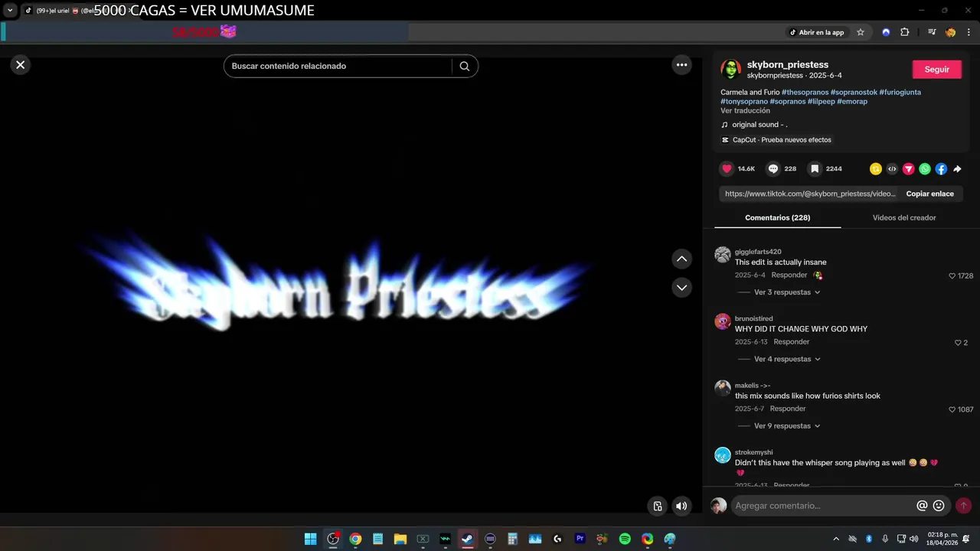Screen dimensions: 980x551
Task: Open the Windows Start menu
Action: [310, 539]
